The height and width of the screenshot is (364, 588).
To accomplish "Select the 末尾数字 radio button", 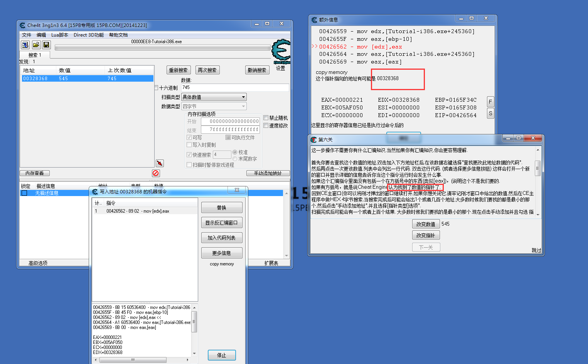I will pos(235,159).
